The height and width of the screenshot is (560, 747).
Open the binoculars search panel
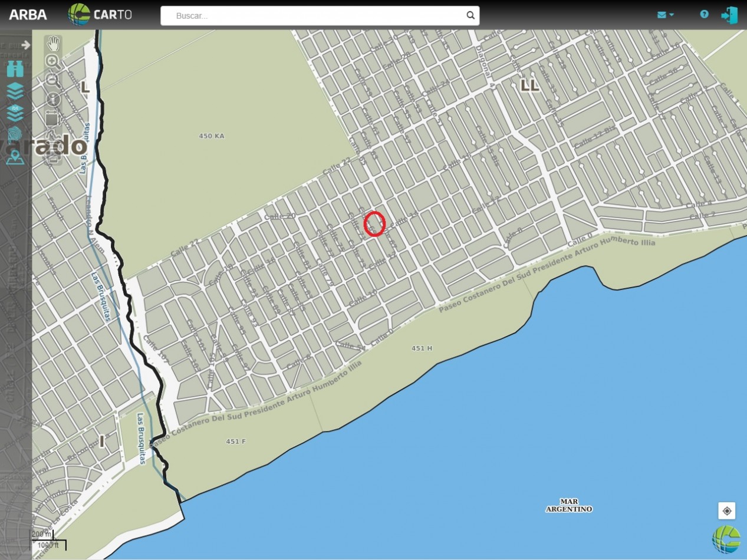click(15, 69)
